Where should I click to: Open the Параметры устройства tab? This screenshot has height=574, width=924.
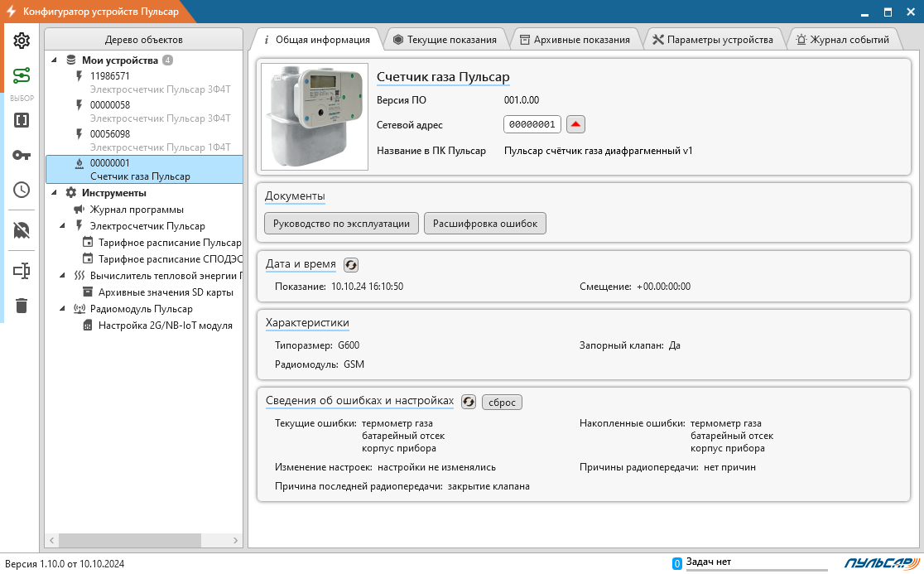[x=713, y=40]
